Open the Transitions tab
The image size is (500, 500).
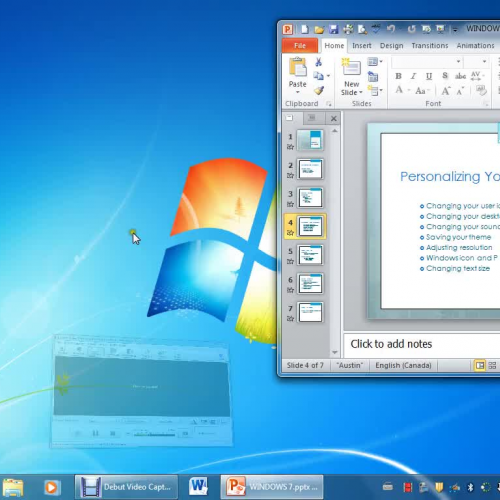point(430,46)
